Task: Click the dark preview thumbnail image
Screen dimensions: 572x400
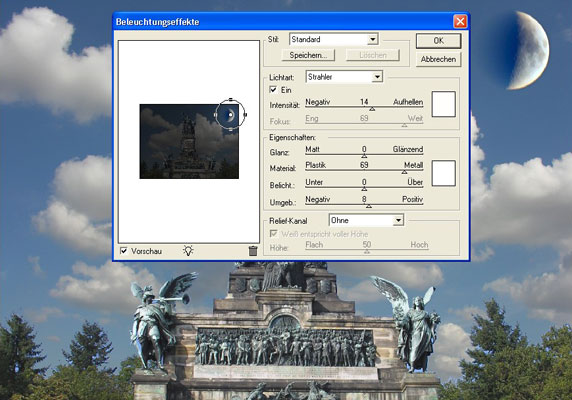Action: pyautogui.click(x=189, y=141)
